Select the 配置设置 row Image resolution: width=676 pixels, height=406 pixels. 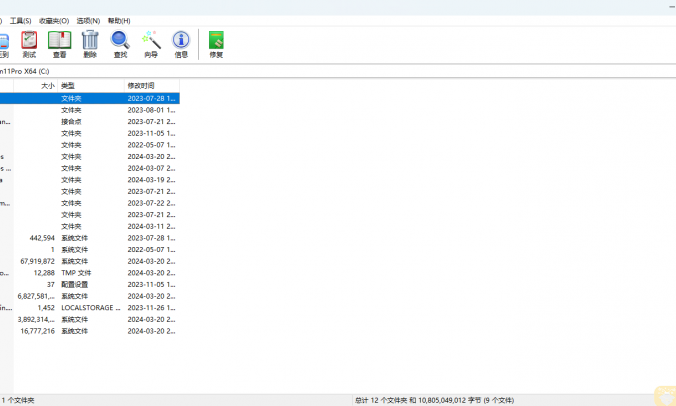click(x=90, y=284)
